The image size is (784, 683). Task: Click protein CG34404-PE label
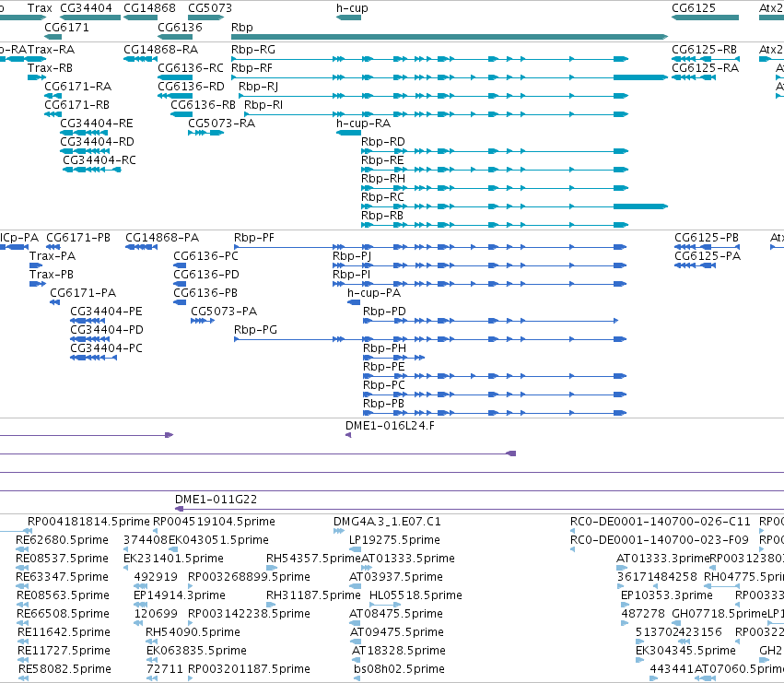pyautogui.click(x=106, y=312)
